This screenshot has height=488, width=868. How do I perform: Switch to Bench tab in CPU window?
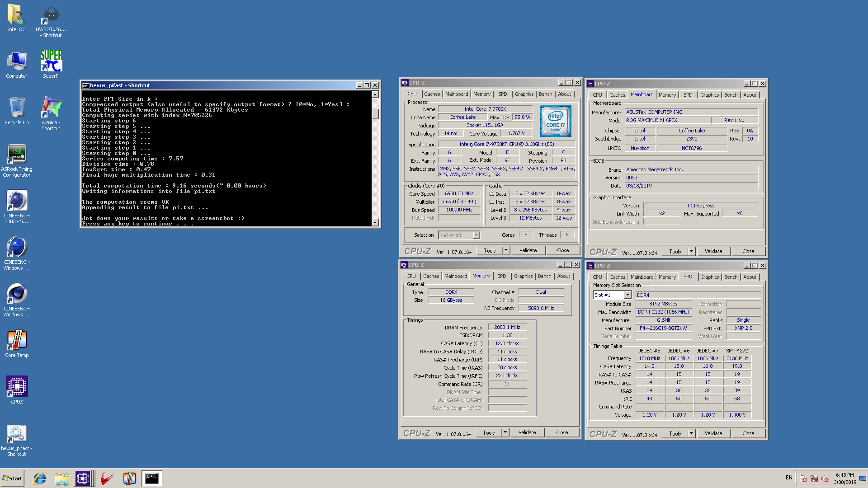(x=545, y=94)
